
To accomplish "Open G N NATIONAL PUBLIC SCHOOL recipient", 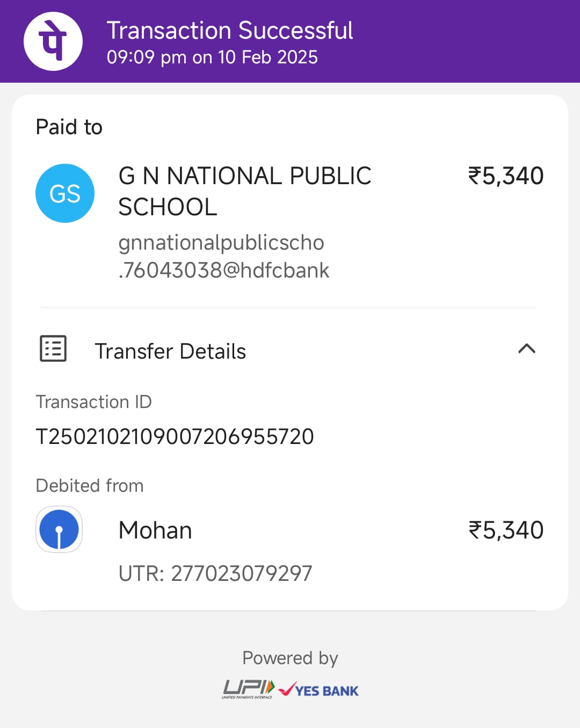I will pos(244,191).
